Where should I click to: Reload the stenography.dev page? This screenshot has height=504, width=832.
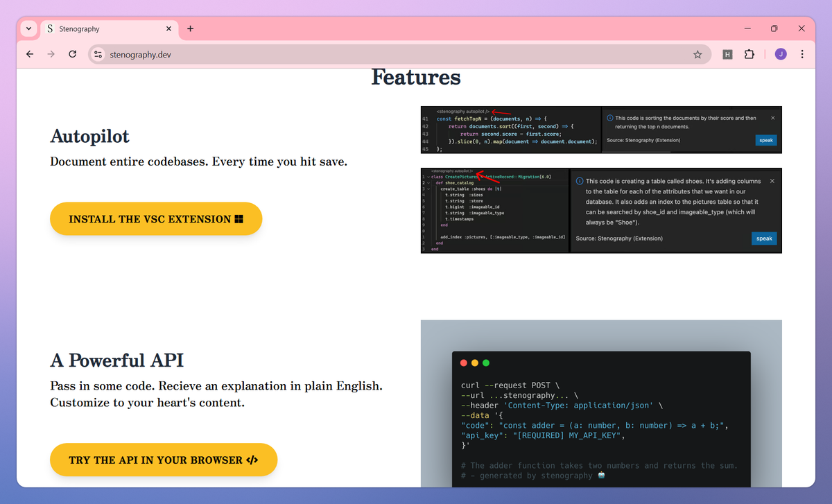tap(72, 54)
